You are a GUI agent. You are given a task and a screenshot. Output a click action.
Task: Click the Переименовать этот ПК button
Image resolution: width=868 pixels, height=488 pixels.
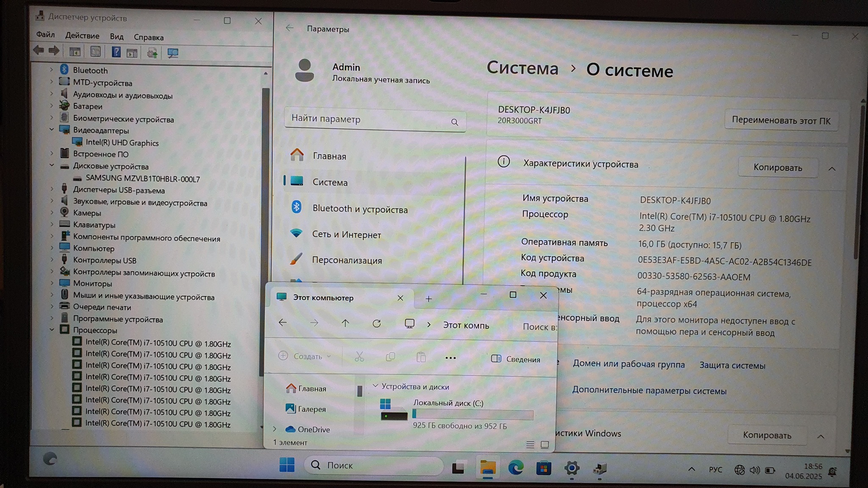point(781,120)
